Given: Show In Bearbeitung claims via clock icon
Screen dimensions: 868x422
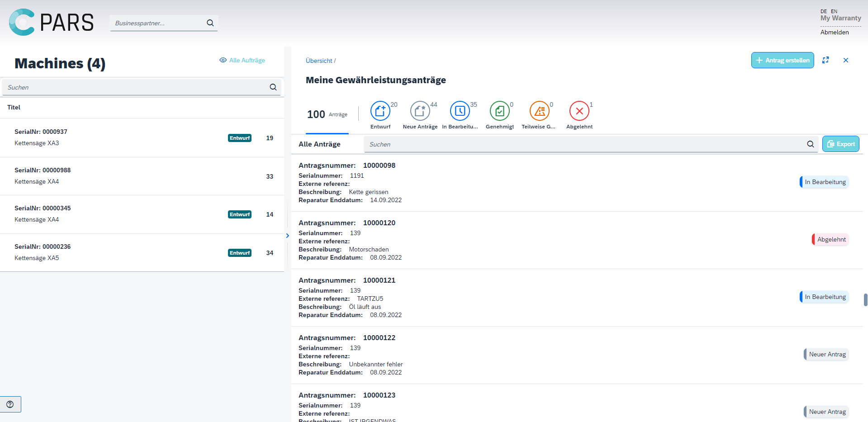Looking at the screenshot, I should [460, 111].
